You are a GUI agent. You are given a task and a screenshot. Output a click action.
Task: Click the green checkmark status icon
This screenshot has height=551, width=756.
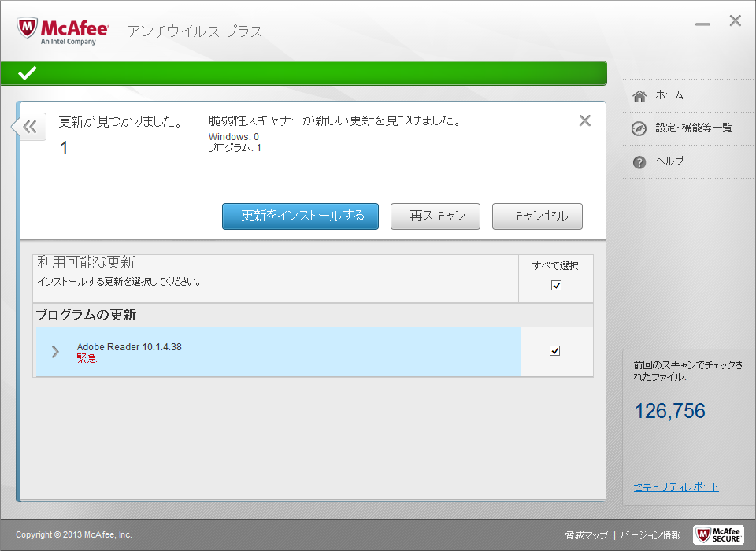click(27, 73)
